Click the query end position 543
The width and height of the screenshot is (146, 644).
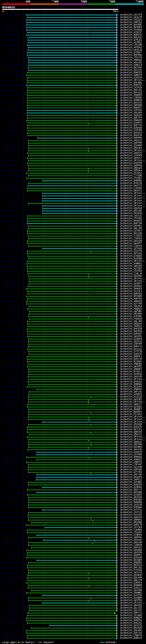click(x=115, y=11)
